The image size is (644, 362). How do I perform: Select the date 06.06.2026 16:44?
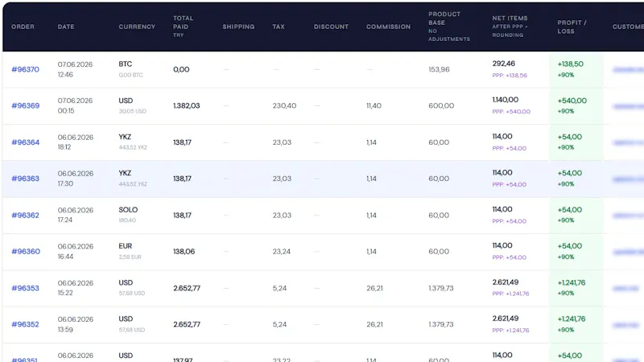coord(75,251)
